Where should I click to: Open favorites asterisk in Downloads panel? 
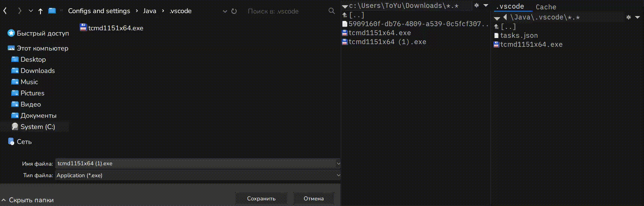click(477, 6)
